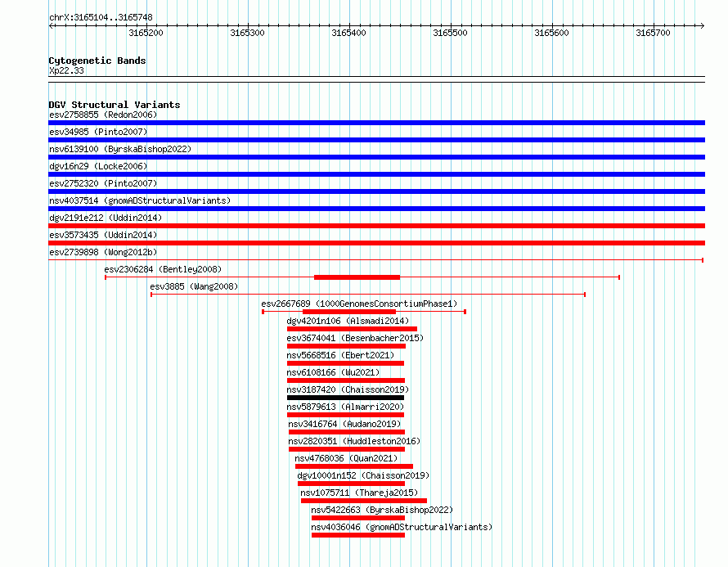Select the red bar under nsv4768036
Image resolution: width=728 pixels, height=567 pixels.
point(354,466)
